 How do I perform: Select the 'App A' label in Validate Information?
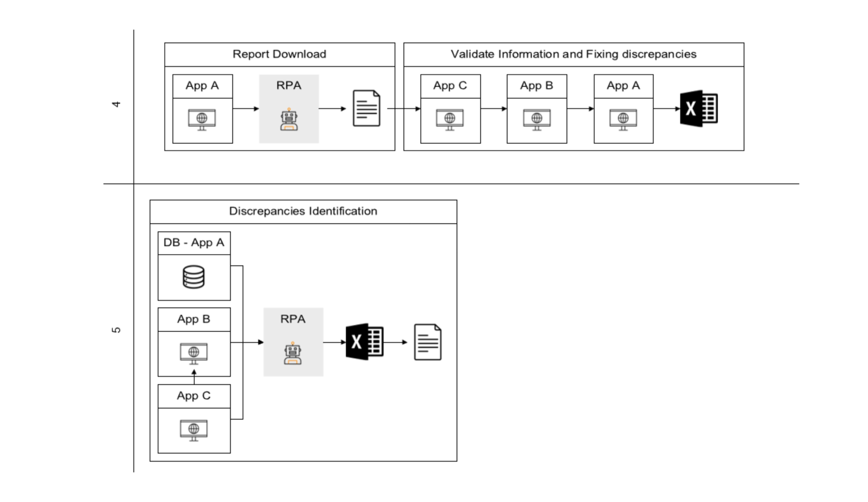point(623,86)
